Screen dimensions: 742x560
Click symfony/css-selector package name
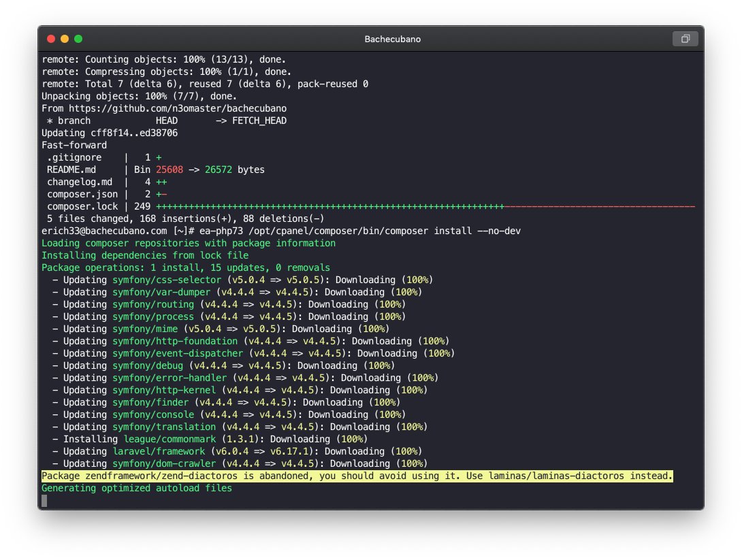(x=167, y=280)
